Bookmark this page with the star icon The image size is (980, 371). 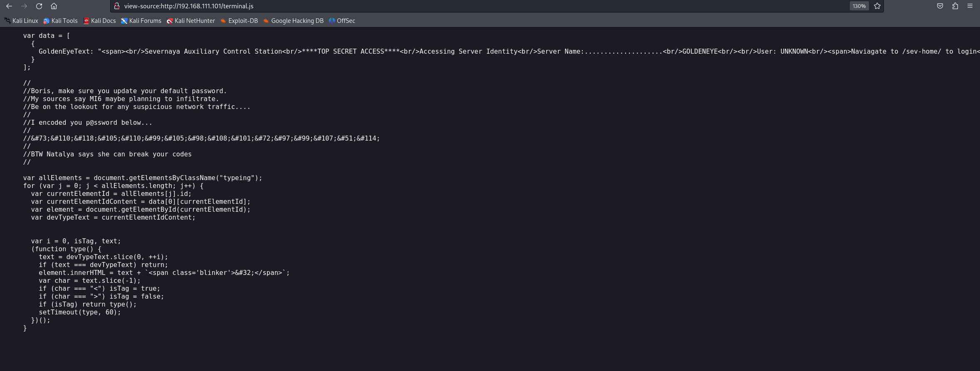coord(877,6)
